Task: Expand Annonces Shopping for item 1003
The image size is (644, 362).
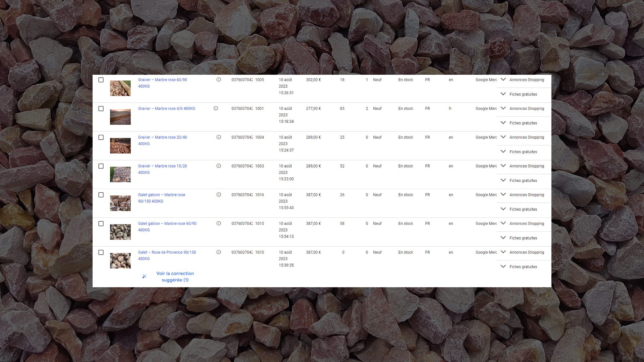Action: tap(503, 166)
